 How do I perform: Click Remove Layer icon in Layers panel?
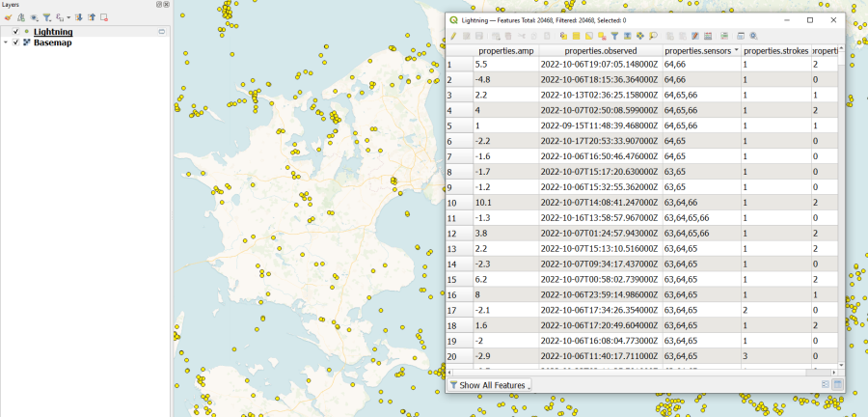click(x=104, y=17)
